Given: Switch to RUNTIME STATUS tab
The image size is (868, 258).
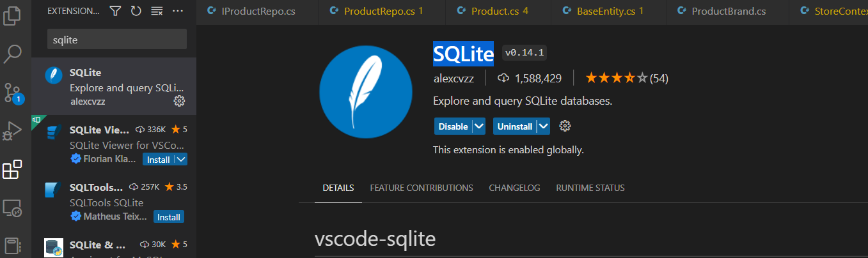Looking at the screenshot, I should pos(590,188).
